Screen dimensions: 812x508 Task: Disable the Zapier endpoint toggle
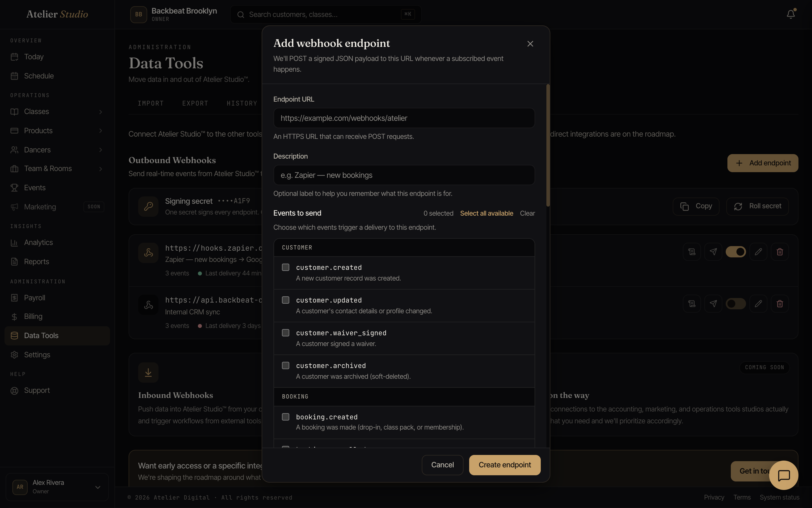coord(736,252)
